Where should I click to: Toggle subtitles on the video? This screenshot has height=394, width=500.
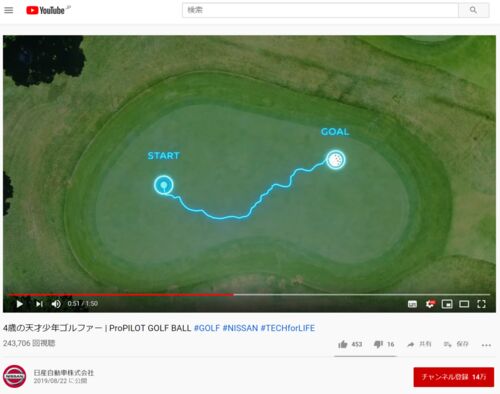pyautogui.click(x=412, y=304)
